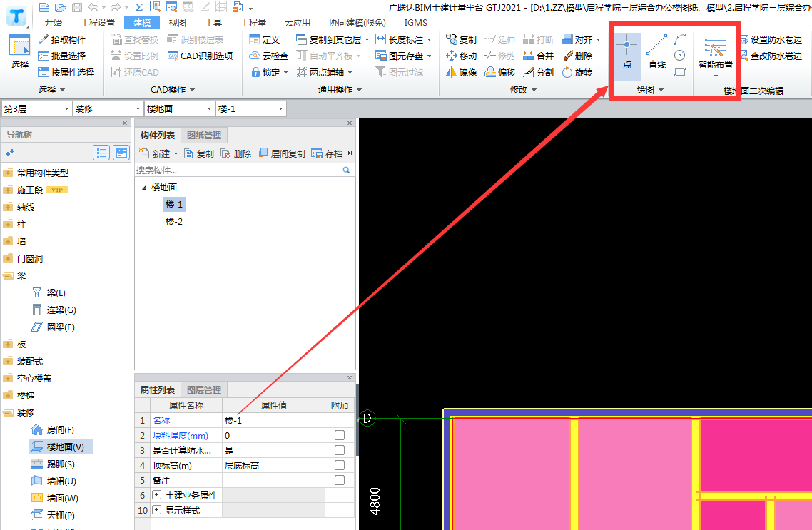Click 偏移 offset tool
812x530 pixels.
coord(499,73)
